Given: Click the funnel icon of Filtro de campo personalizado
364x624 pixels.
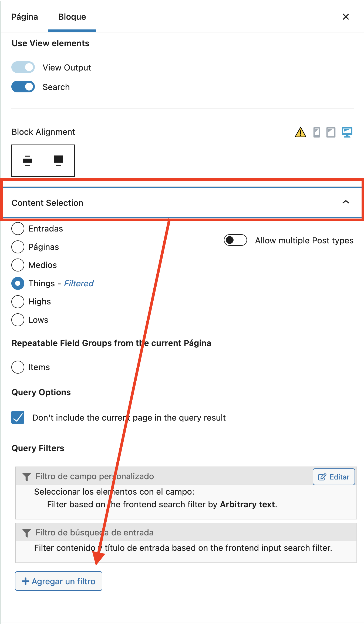Looking at the screenshot, I should [26, 477].
